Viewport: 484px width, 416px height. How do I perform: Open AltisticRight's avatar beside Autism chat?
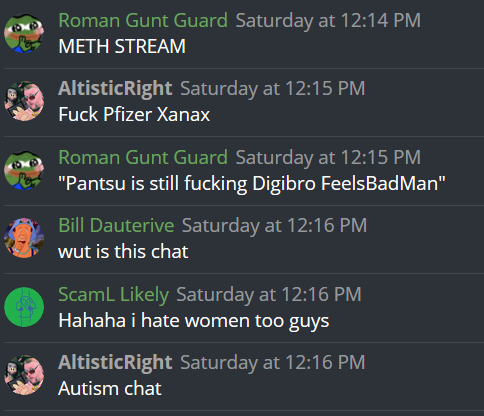click(x=24, y=375)
